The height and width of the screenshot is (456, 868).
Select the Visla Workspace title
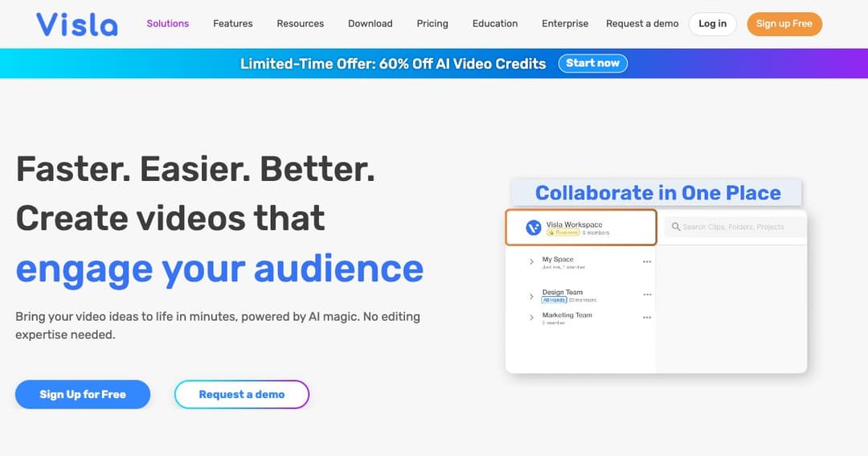pyautogui.click(x=574, y=224)
